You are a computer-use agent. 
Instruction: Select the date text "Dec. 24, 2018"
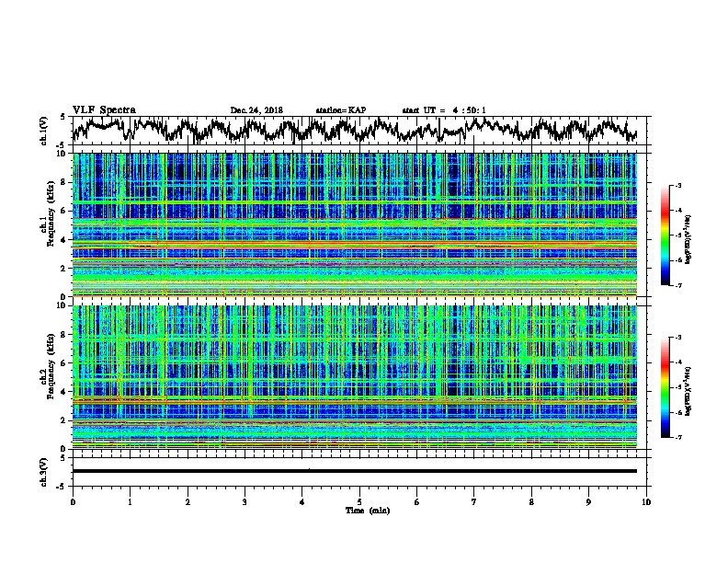click(x=256, y=110)
